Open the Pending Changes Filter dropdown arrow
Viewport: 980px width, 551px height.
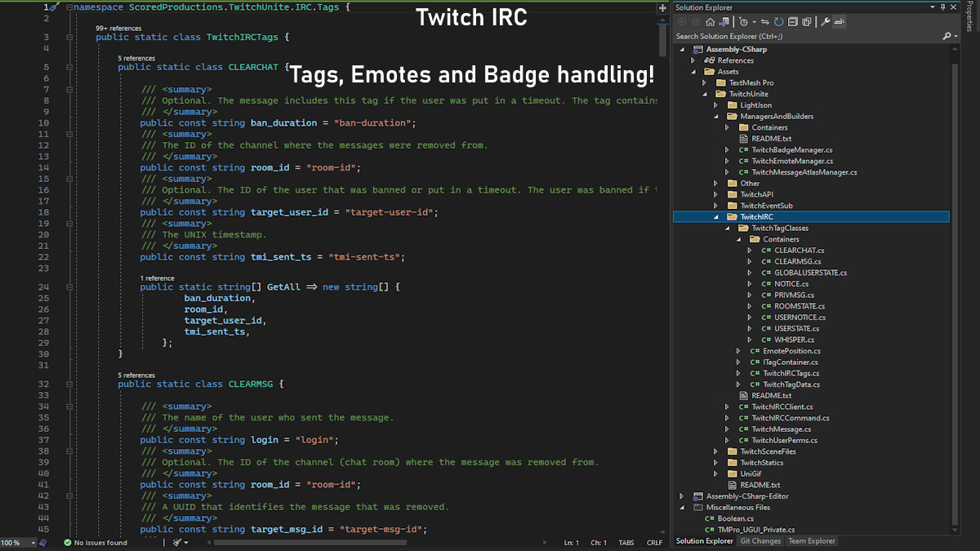754,22
